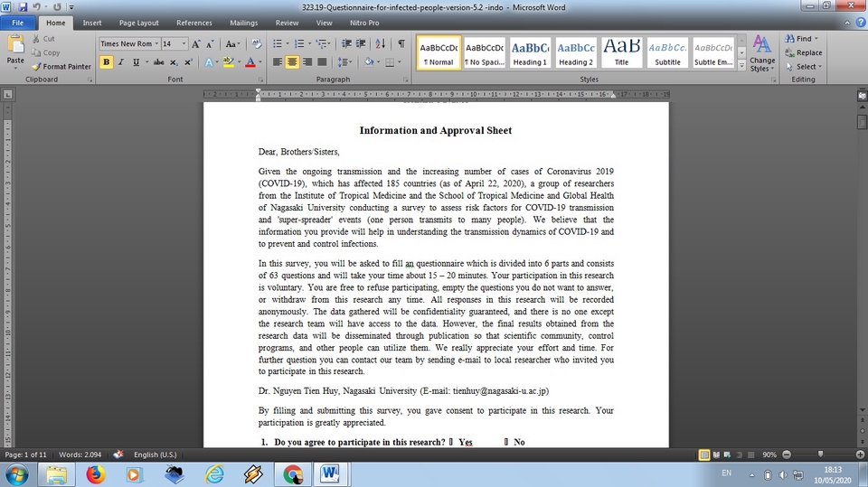Open the Paragraph dialog launcher

[406, 80]
